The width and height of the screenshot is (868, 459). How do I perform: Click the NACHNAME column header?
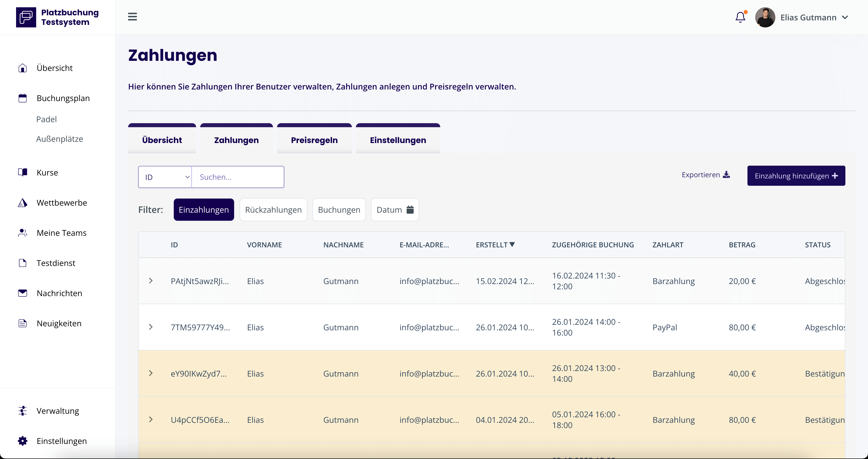point(343,245)
